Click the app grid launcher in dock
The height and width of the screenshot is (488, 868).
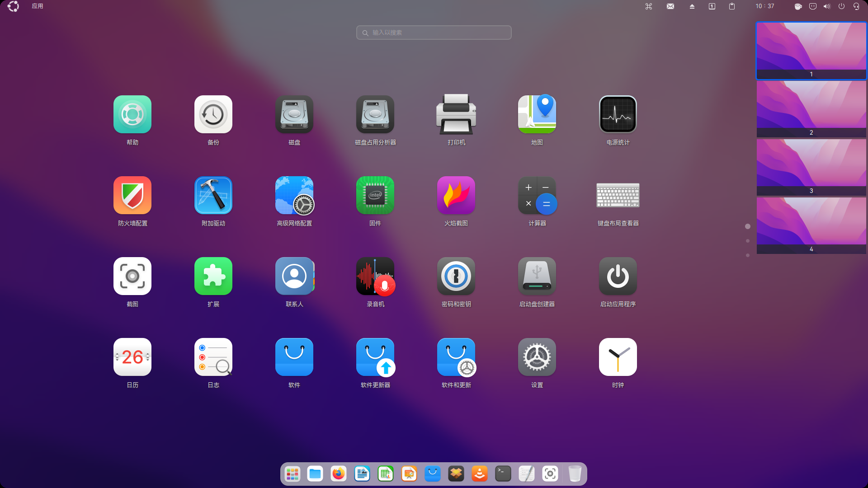tap(292, 474)
